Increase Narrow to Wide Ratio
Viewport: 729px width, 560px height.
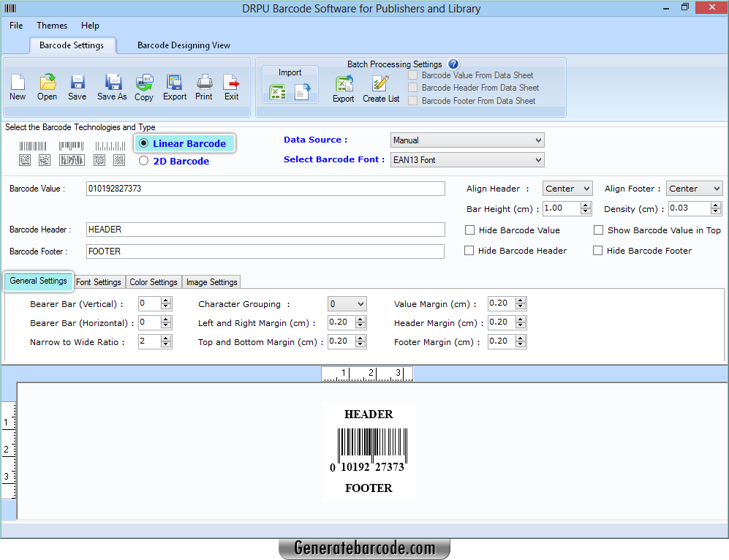[166, 338]
